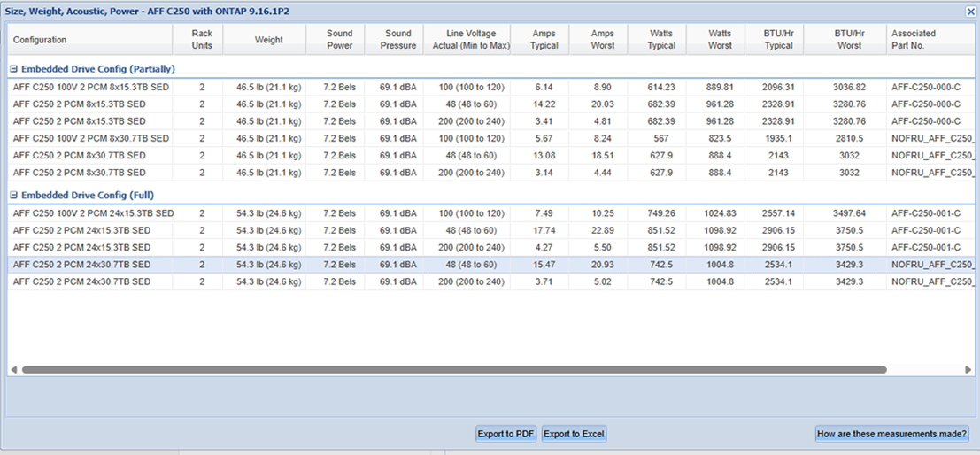980x455 pixels.
Task: Click BTU/Hr Typical value 2557.14
Action: pyautogui.click(x=779, y=213)
